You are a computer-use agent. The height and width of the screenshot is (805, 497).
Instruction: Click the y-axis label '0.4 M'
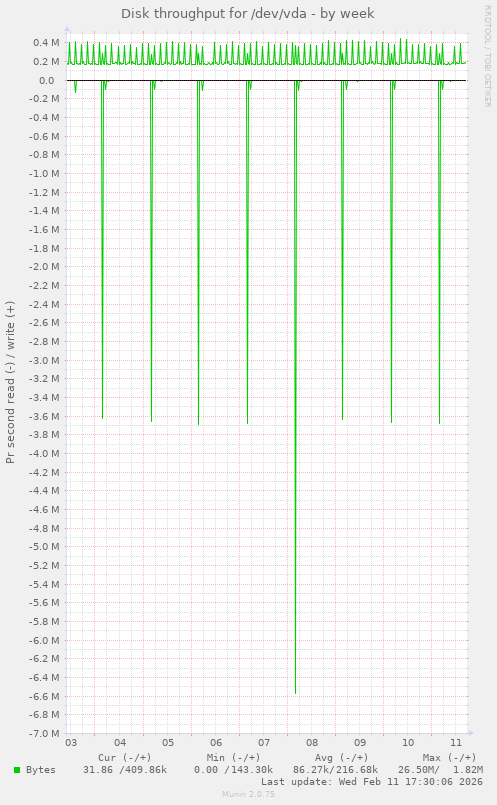pos(46,43)
